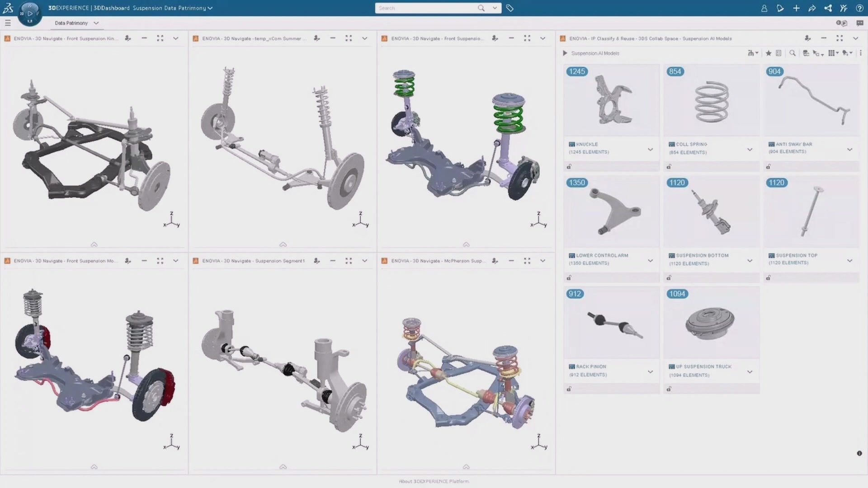Viewport: 868px width, 488px height.
Task: Select the Data Patrimony tab
Action: pos(71,23)
